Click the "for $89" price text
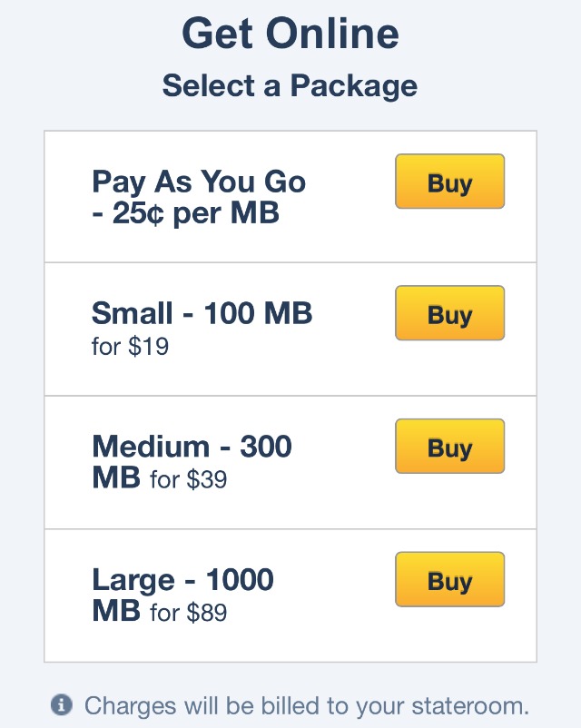This screenshot has height=728, width=581. click(188, 613)
